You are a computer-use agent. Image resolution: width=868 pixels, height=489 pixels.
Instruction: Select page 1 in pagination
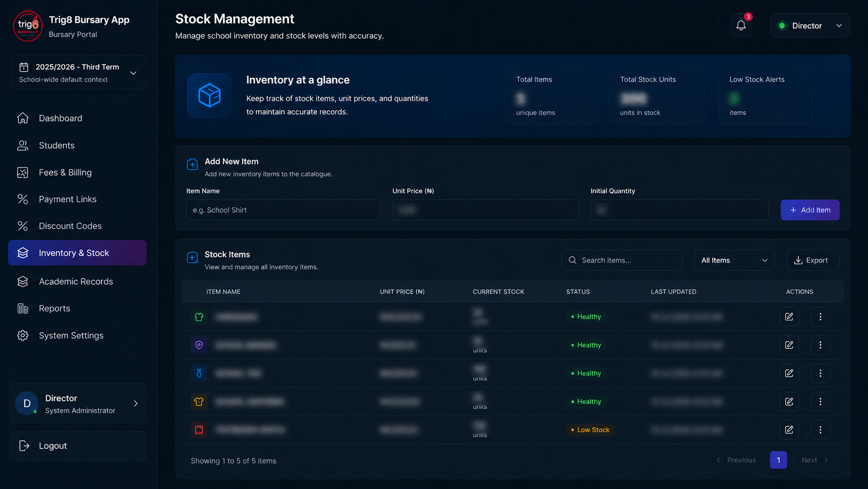point(778,460)
